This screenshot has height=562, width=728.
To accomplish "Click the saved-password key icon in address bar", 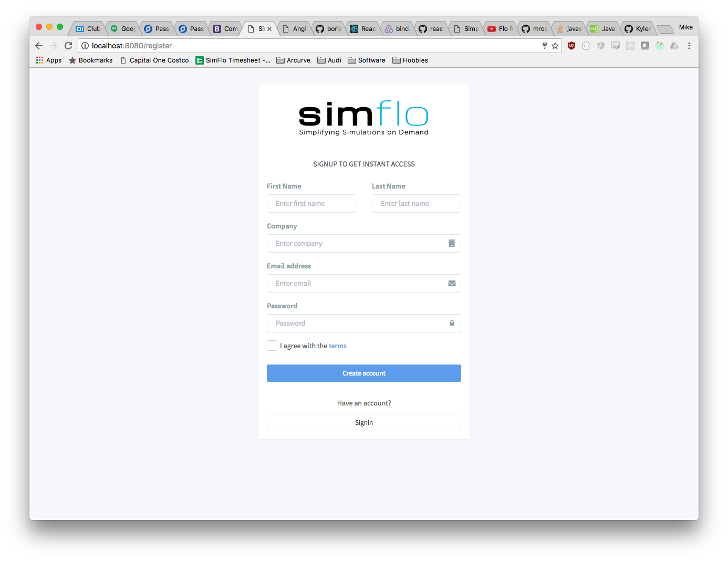I will coord(545,46).
